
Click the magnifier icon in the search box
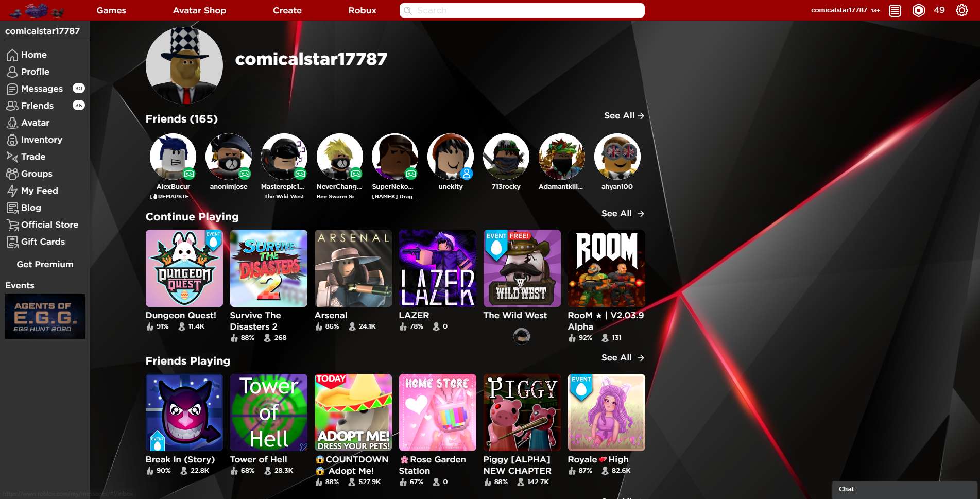coord(408,10)
